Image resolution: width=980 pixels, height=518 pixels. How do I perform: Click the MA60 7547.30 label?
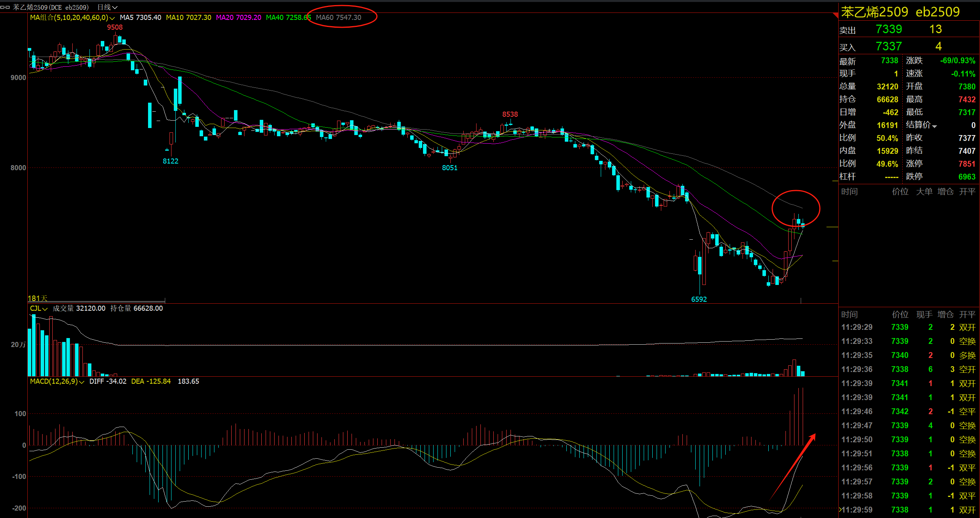click(x=338, y=18)
